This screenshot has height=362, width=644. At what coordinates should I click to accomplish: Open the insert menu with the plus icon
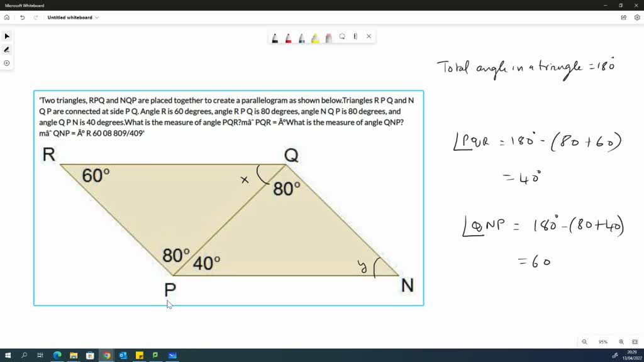click(6, 63)
